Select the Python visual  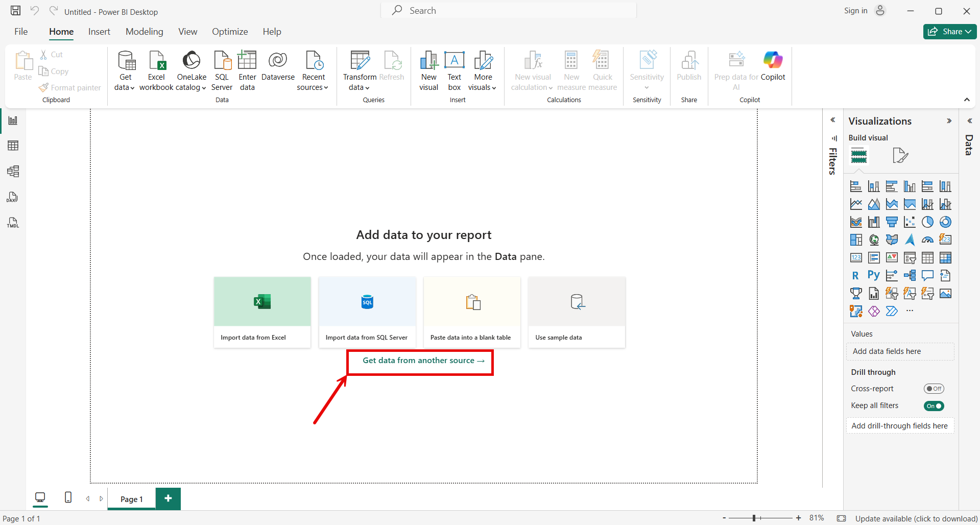point(873,275)
